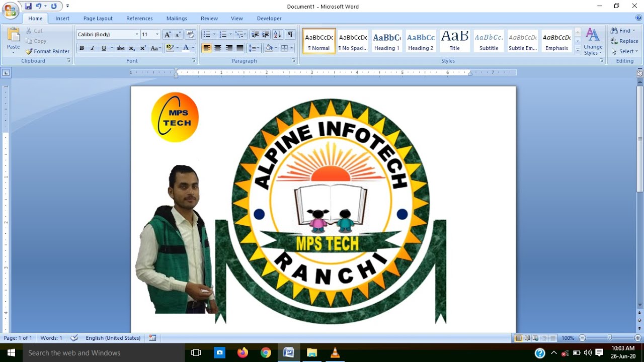Switch to Web Layout view
This screenshot has width=644, height=362.
click(x=535, y=338)
